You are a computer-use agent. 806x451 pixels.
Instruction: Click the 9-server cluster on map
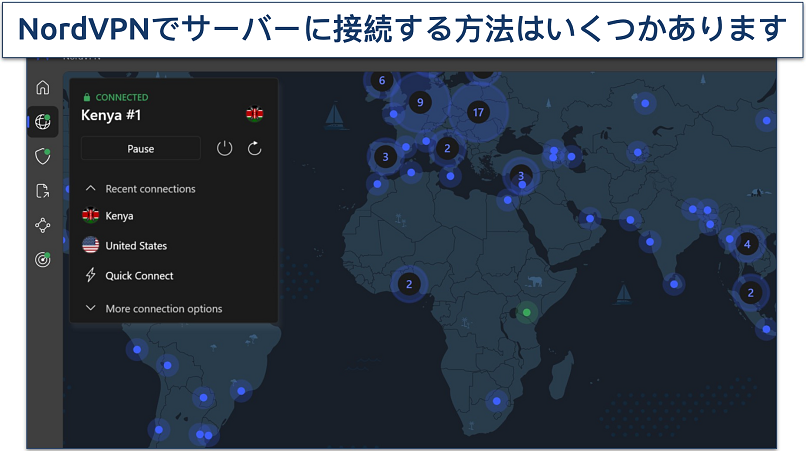tap(419, 102)
